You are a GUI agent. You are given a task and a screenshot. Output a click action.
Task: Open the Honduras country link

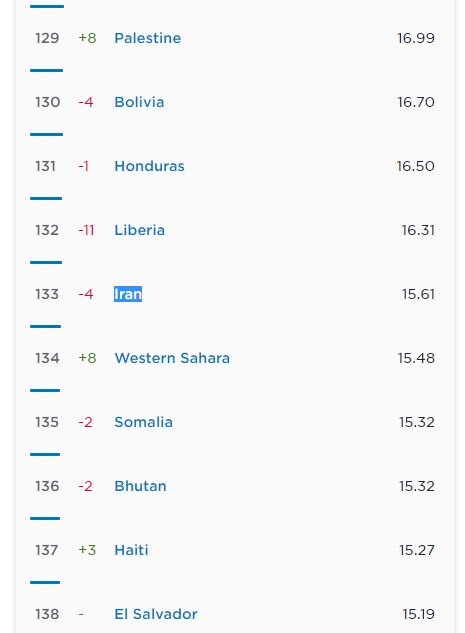point(149,166)
